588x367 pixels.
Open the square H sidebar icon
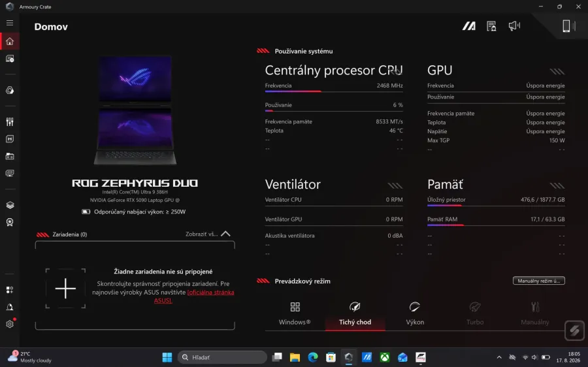pyautogui.click(x=10, y=139)
